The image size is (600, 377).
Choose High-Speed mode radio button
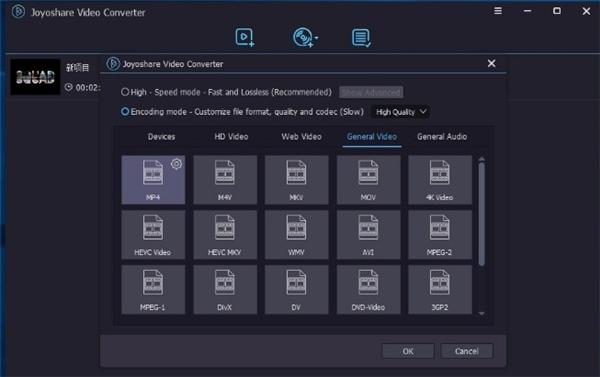[x=125, y=92]
